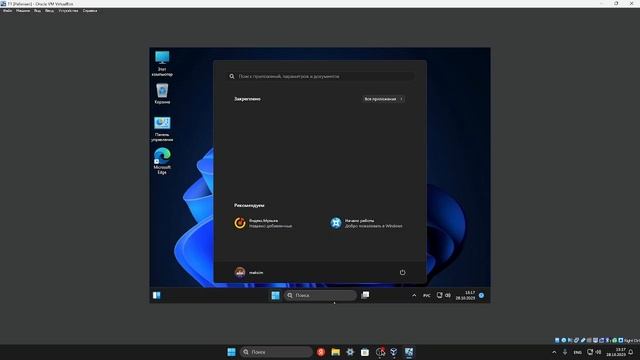Open the Справка menu in VirtualBox
Image resolution: width=640 pixels, height=360 pixels.
click(x=90, y=11)
